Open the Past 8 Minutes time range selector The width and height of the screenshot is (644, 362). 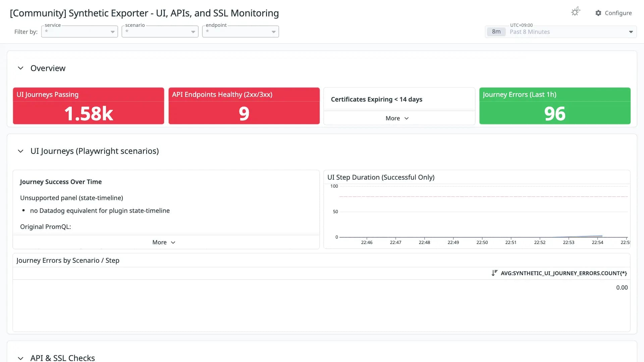tap(561, 32)
